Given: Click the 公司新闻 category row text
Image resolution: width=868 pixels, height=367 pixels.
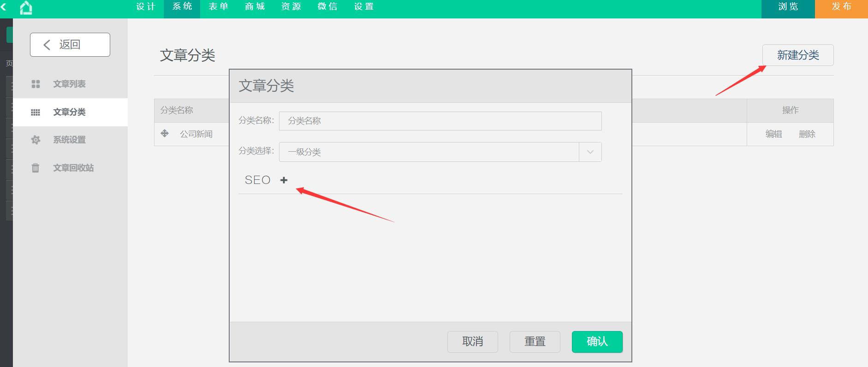Looking at the screenshot, I should click(196, 134).
